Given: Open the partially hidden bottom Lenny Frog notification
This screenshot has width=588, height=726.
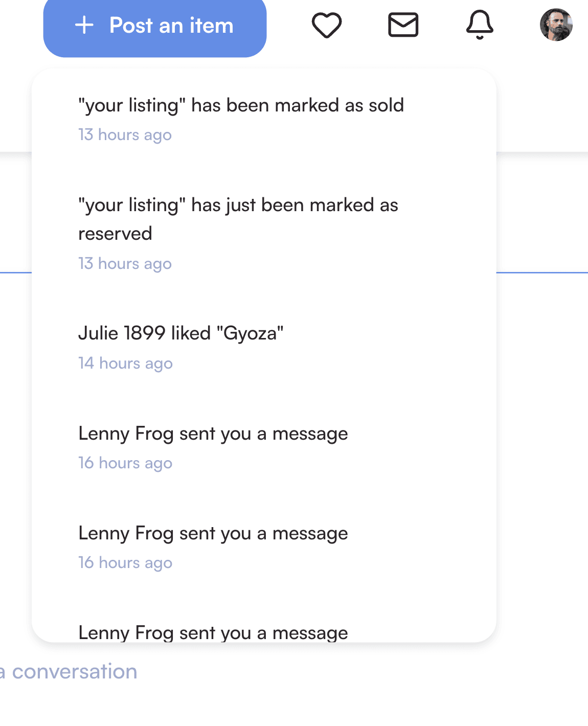Looking at the screenshot, I should 264,632.
